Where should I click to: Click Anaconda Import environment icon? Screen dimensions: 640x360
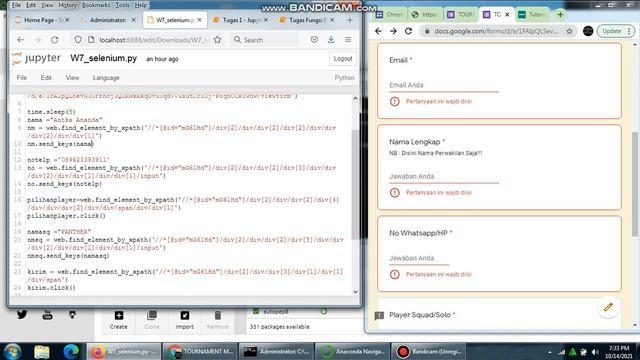(184, 320)
